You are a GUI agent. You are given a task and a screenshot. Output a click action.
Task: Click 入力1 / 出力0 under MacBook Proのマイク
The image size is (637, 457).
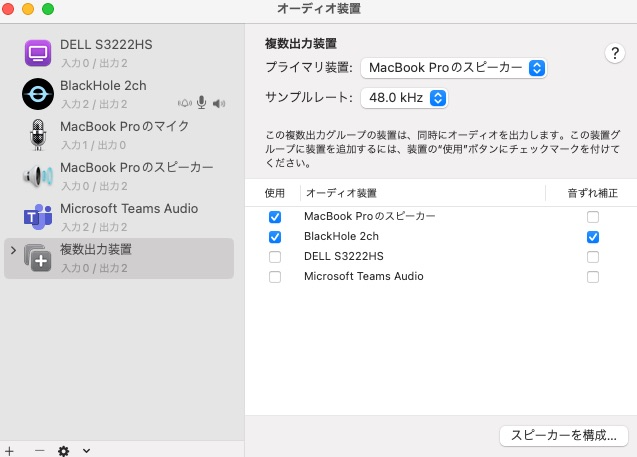[93, 145]
